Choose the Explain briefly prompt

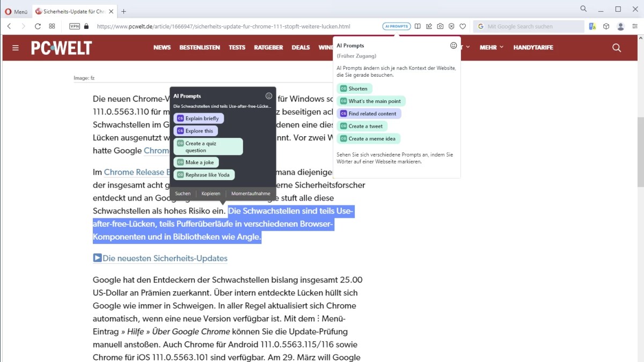[199, 118]
